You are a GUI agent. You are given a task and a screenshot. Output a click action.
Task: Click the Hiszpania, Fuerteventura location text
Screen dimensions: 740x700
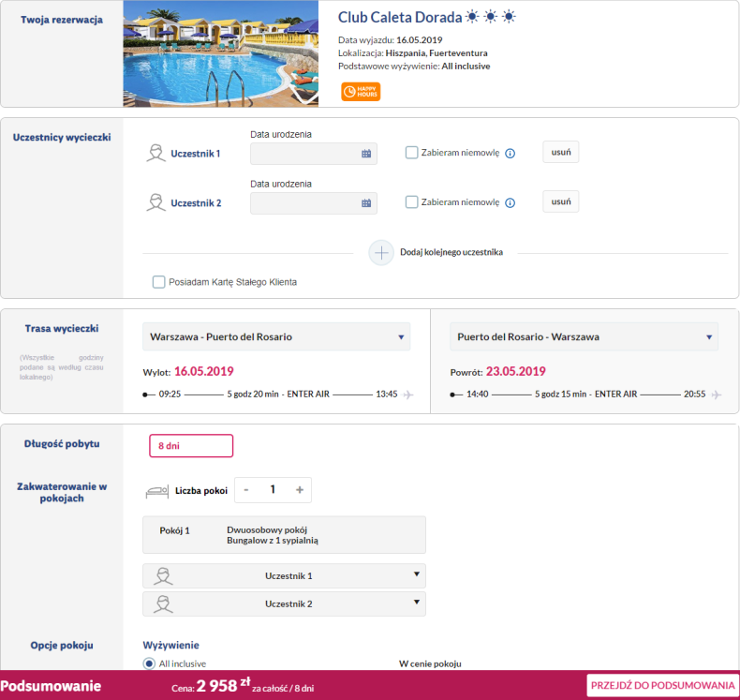coord(437,52)
